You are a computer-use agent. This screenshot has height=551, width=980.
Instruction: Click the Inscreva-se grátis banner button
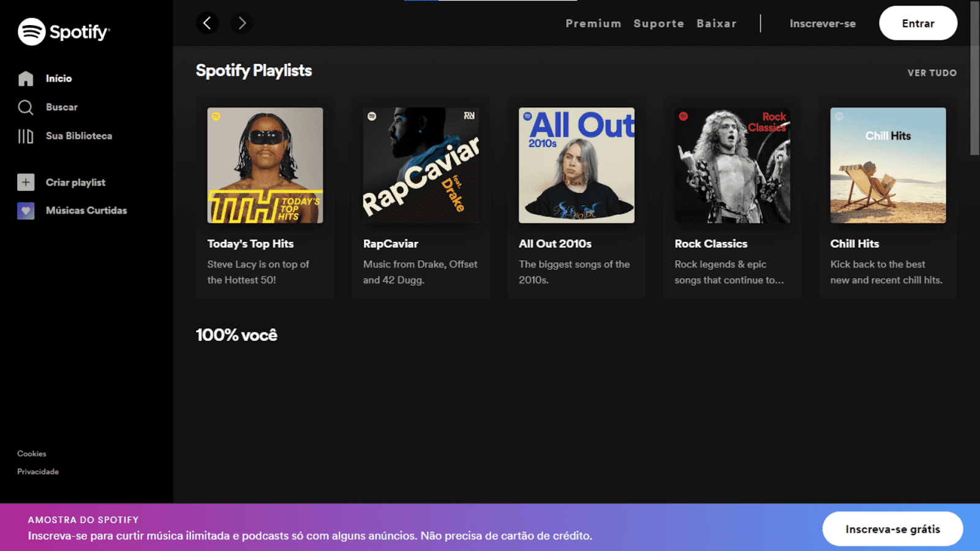click(x=892, y=529)
